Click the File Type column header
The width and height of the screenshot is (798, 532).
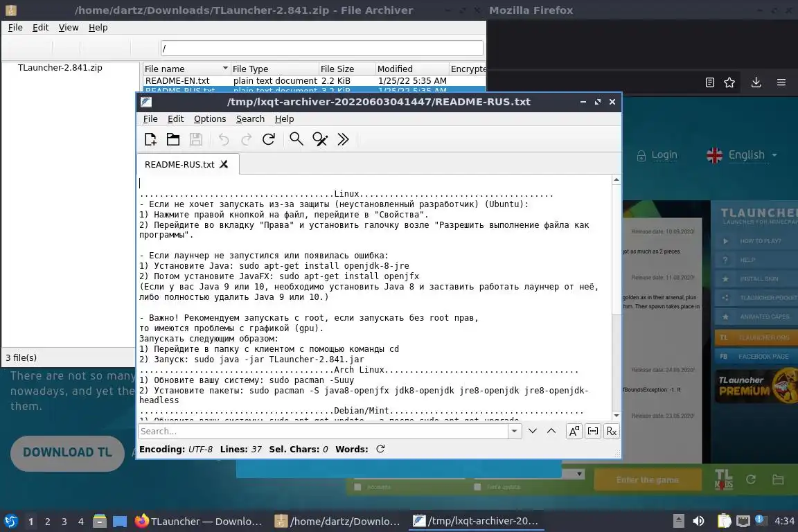[274, 69]
